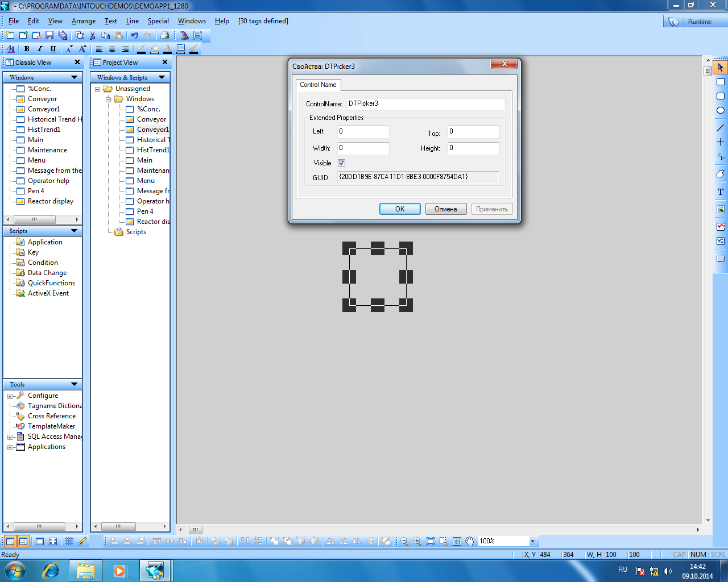
Task: Toggle the ruler icon in the bottom toolbar
Action: click(x=82, y=541)
